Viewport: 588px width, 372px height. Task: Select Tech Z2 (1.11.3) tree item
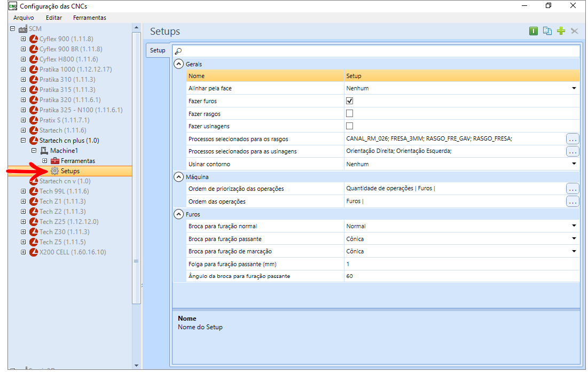click(62, 211)
